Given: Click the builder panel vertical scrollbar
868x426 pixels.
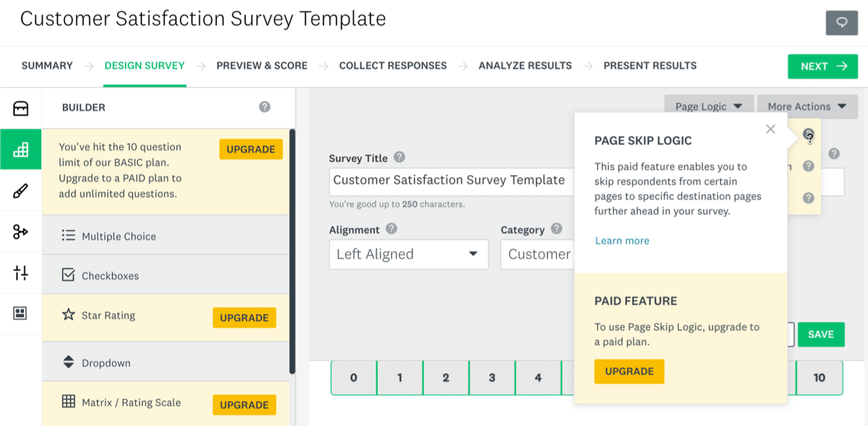Looking at the screenshot, I should point(292,252).
